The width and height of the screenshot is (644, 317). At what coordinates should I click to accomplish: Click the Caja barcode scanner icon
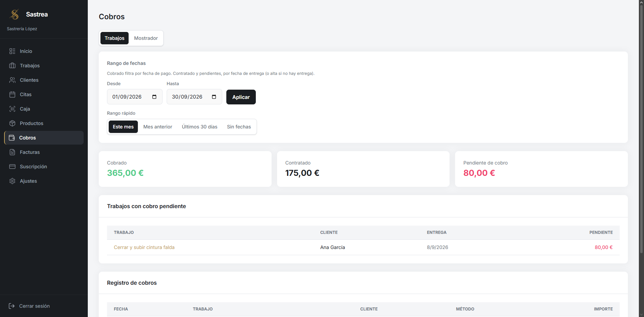(x=12, y=109)
